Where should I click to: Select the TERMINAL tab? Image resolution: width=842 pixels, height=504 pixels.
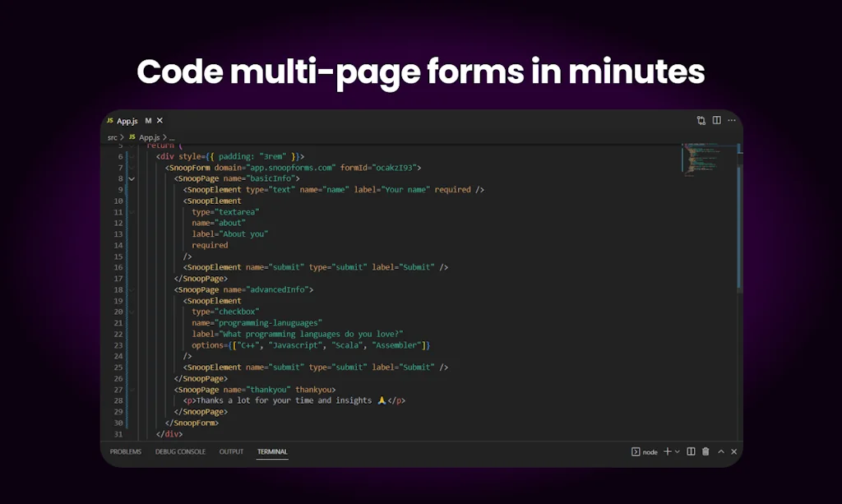point(272,451)
